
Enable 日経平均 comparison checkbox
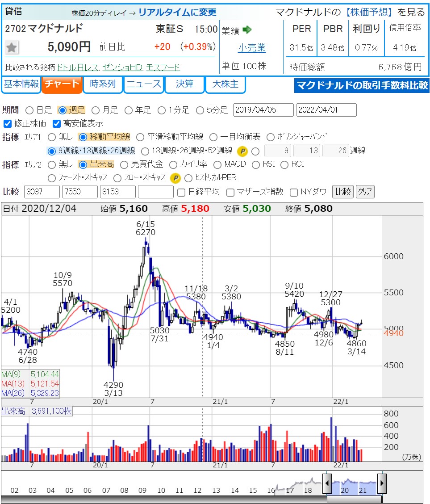point(181,192)
